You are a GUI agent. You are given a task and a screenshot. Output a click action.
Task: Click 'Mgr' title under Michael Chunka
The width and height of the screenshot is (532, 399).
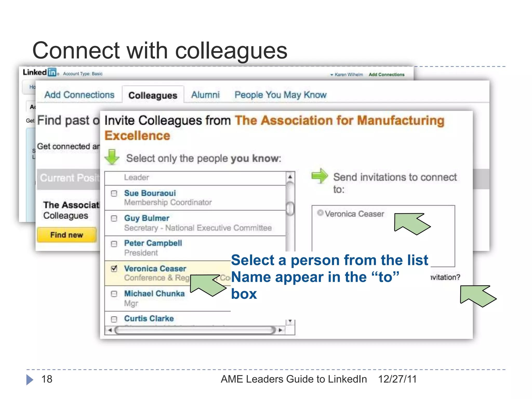click(131, 303)
